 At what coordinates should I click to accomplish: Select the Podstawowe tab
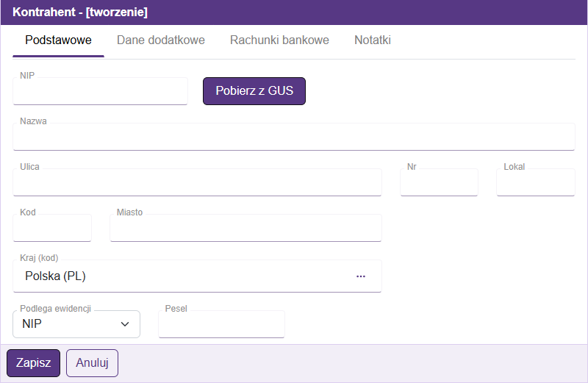[x=58, y=40]
